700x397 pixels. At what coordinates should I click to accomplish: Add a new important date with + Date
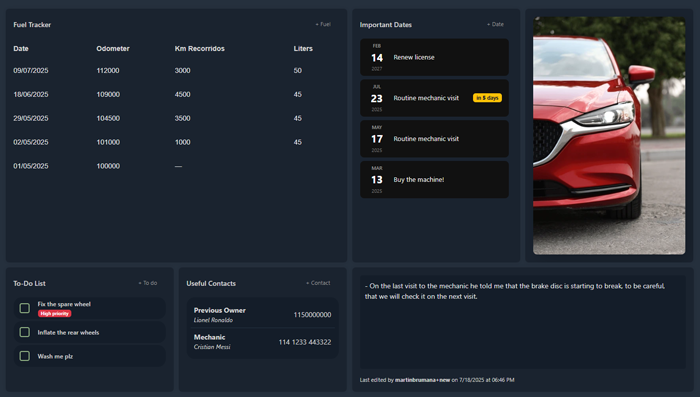(495, 25)
